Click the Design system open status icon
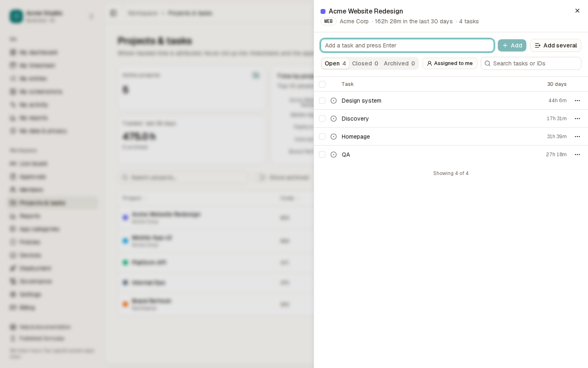 (334, 101)
